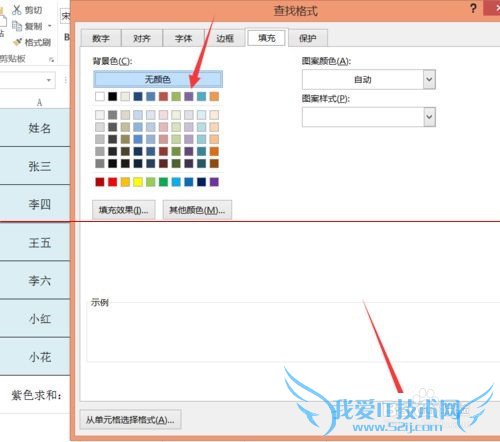Open 填充效果 (fill effects) button
The height and width of the screenshot is (442, 500).
click(x=123, y=210)
